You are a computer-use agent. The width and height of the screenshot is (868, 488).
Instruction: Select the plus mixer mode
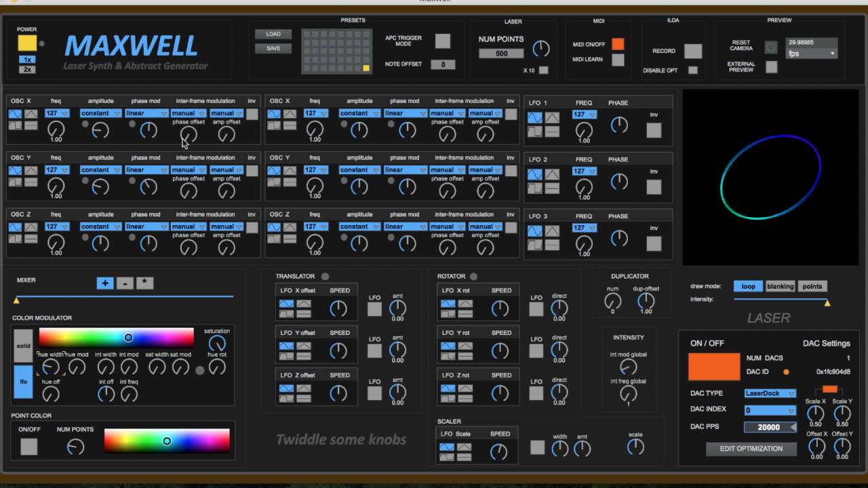pyautogui.click(x=105, y=283)
